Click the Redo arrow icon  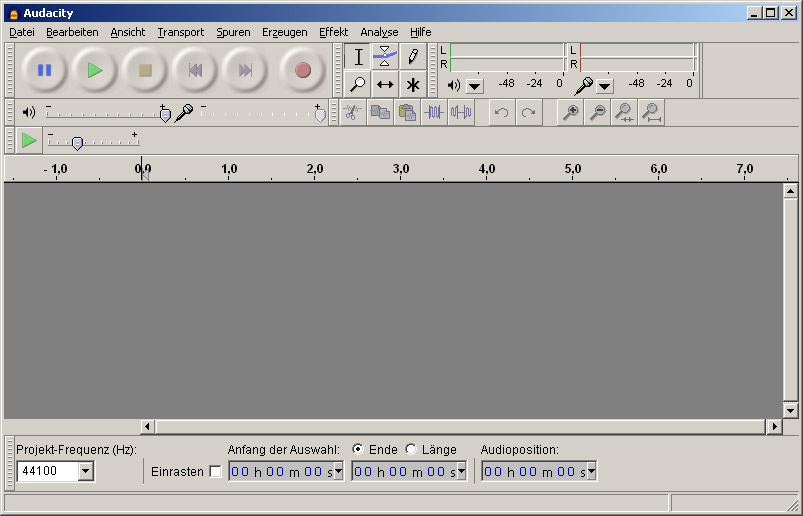point(529,112)
